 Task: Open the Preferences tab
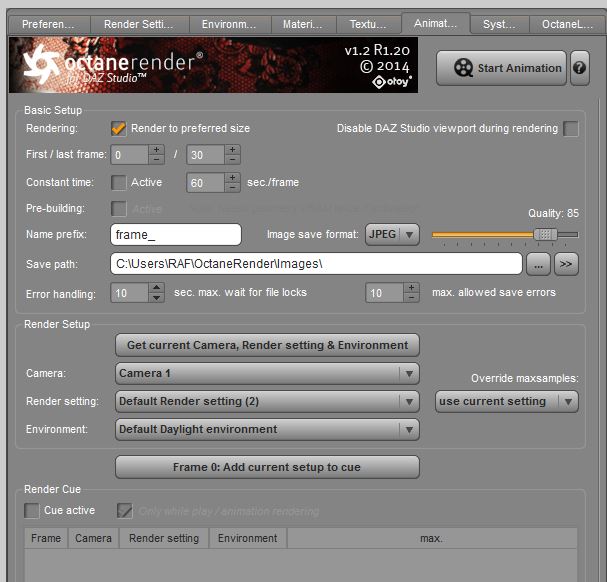(x=49, y=24)
